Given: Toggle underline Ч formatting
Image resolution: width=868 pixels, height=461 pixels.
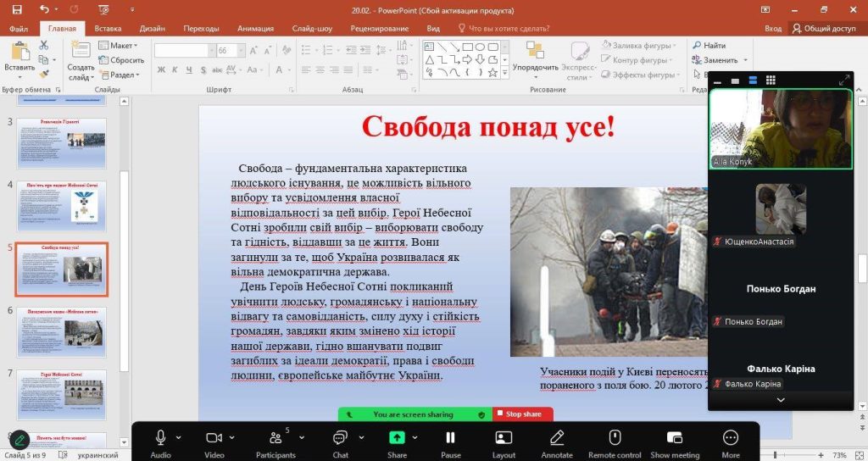Looking at the screenshot, I should tap(189, 69).
